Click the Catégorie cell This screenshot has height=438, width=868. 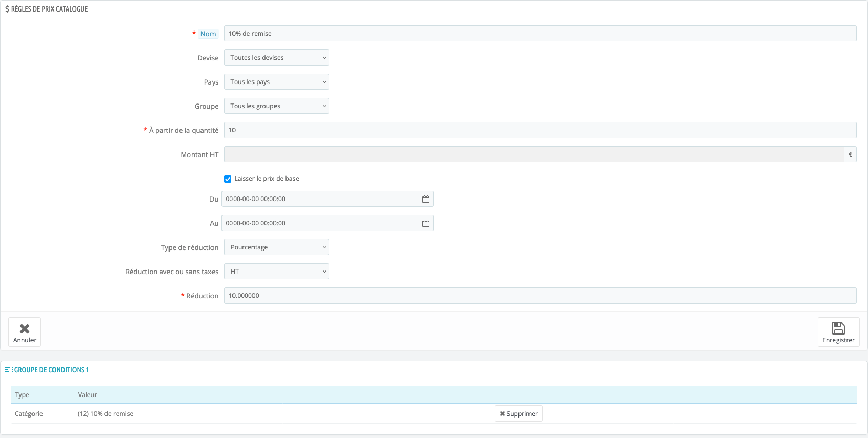tap(29, 414)
